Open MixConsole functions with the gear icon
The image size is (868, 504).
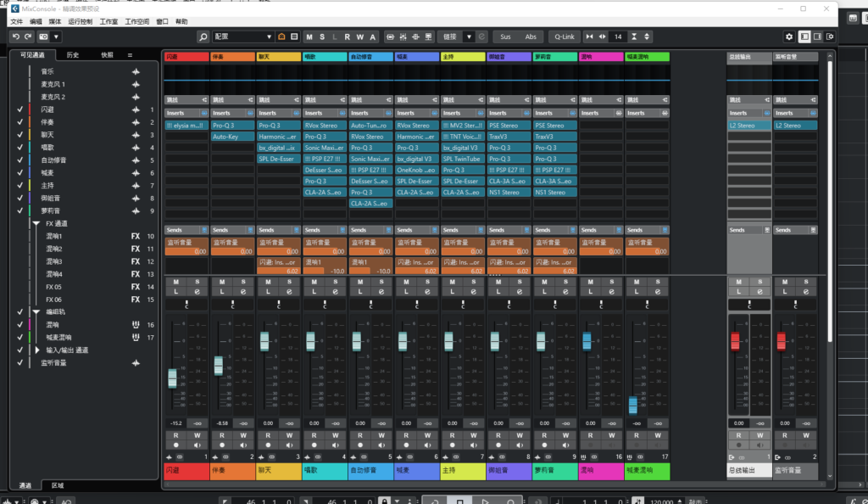click(x=790, y=36)
